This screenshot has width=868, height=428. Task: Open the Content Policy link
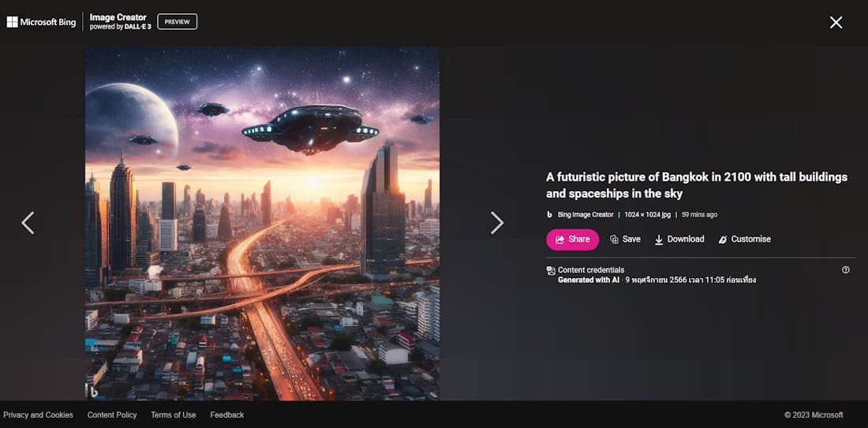click(x=112, y=415)
